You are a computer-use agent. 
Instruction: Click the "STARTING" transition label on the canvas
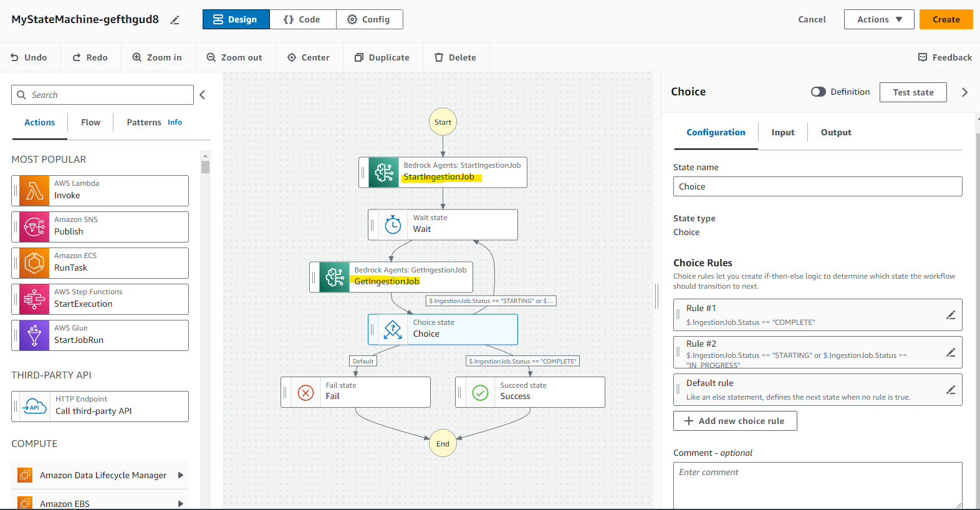pos(491,301)
